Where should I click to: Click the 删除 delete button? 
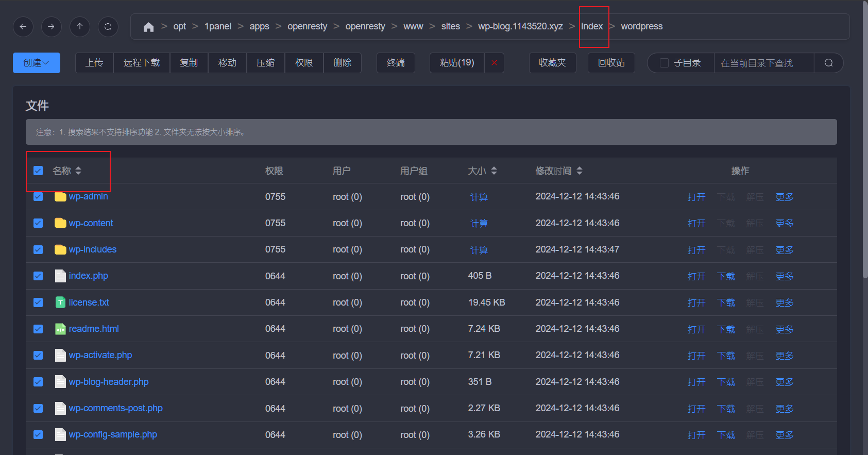(343, 63)
